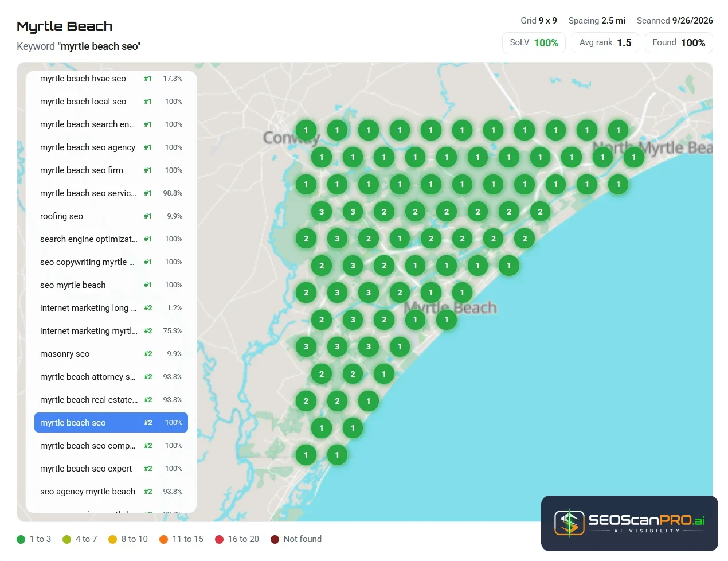Select the 'masonry seo' keyword
This screenshot has width=728, height=561.
111,354
